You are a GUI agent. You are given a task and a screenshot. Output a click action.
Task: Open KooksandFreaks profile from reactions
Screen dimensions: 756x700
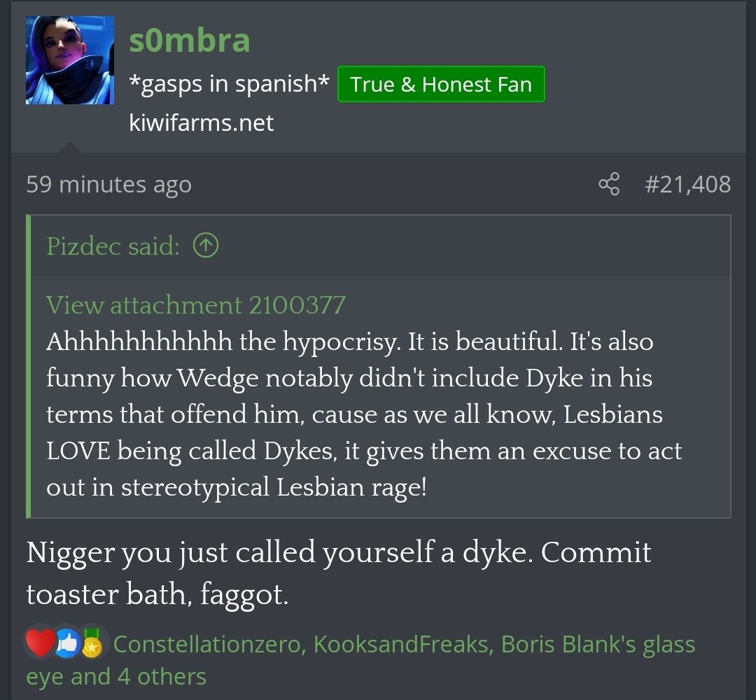tap(400, 644)
